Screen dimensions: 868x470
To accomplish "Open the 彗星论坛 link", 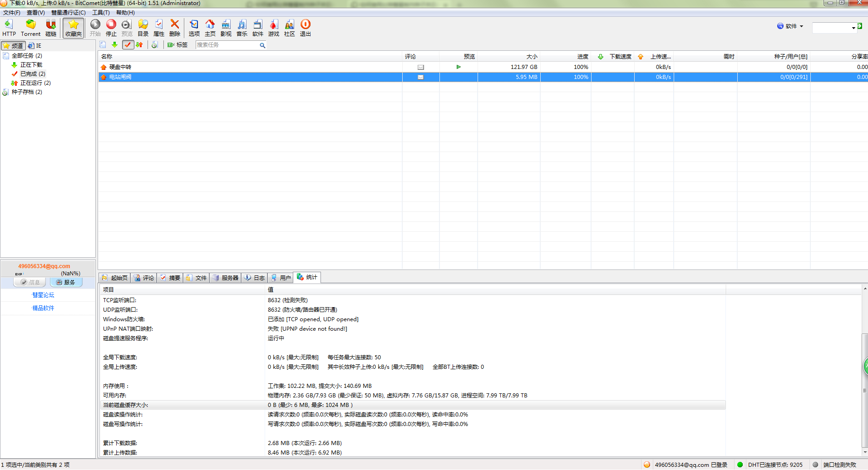I will [43, 295].
